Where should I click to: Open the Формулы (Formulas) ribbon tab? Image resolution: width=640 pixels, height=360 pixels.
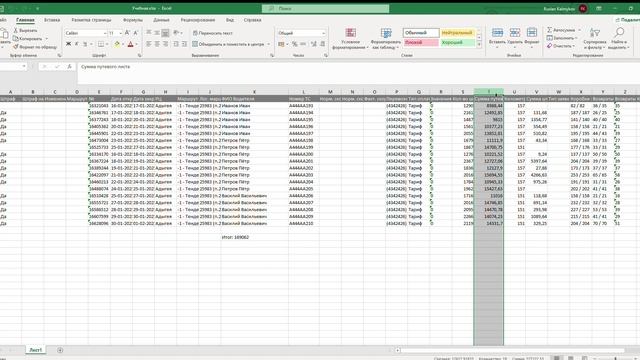(133, 20)
